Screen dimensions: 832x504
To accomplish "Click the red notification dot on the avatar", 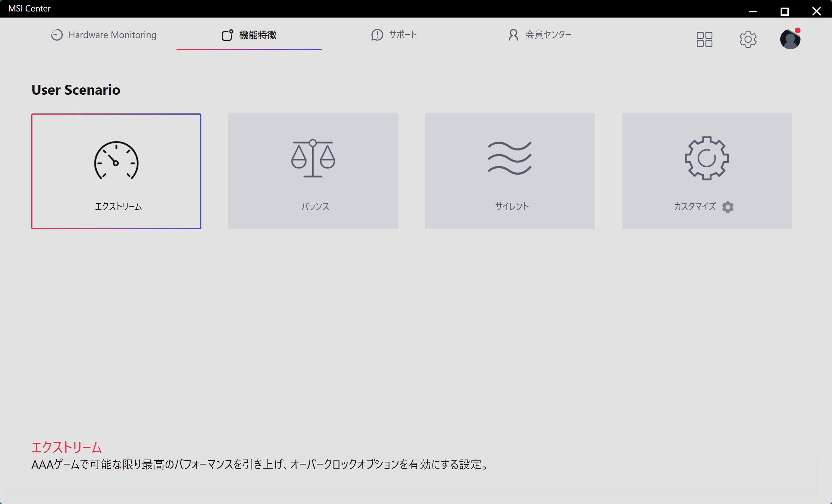I will (798, 30).
